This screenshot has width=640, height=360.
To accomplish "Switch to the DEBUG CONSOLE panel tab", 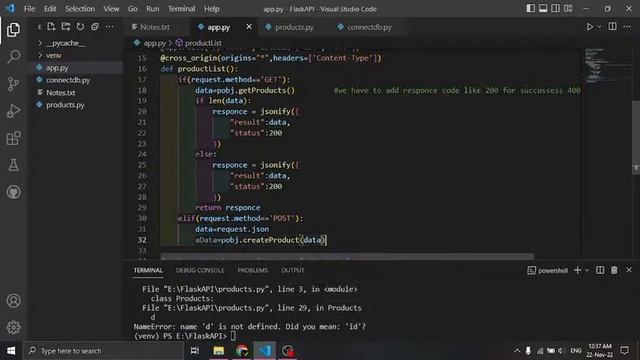I will point(200,270).
